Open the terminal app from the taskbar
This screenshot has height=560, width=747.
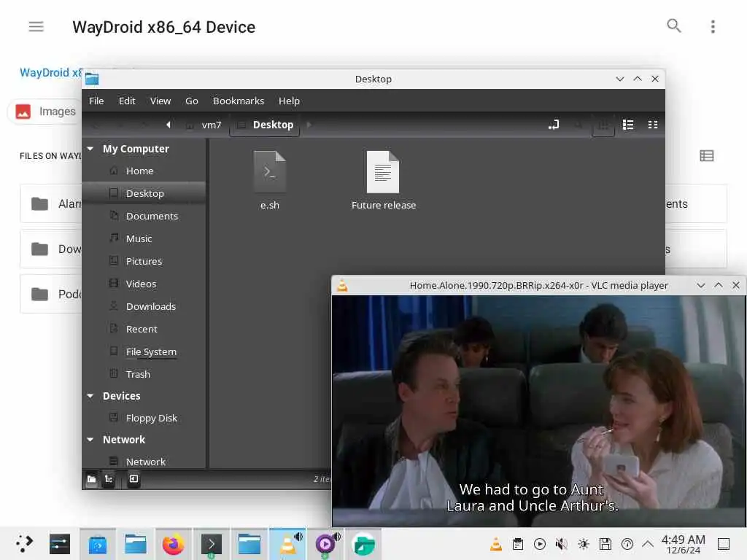pyautogui.click(x=211, y=544)
